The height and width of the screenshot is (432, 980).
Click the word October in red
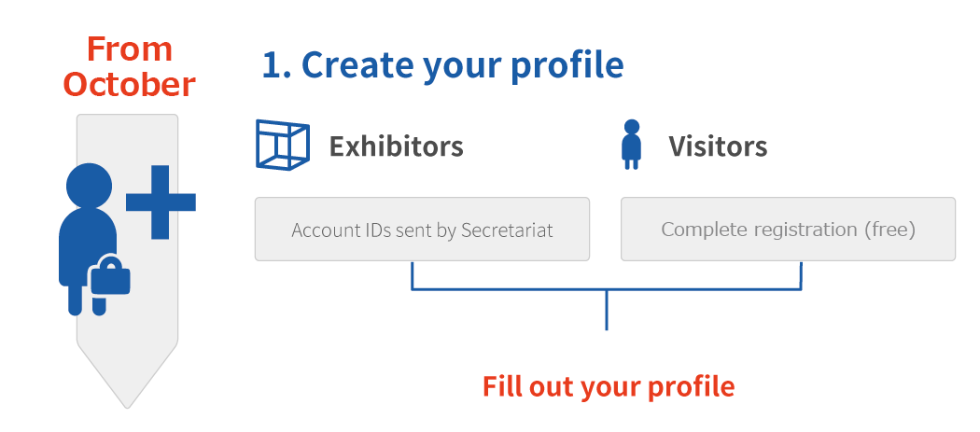[x=130, y=84]
